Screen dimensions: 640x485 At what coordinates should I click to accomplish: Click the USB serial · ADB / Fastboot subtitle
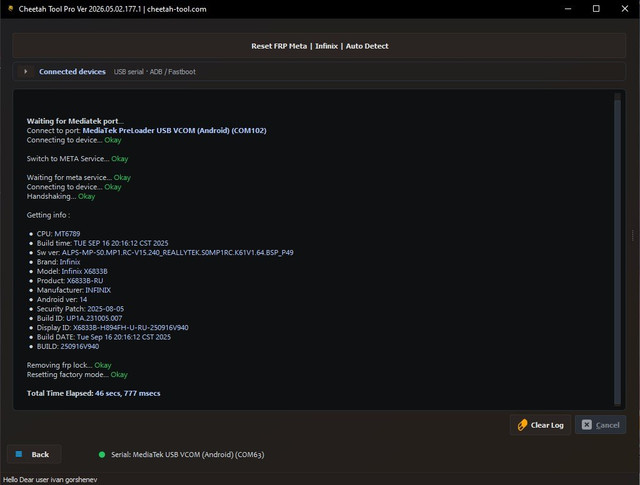pyautogui.click(x=154, y=72)
